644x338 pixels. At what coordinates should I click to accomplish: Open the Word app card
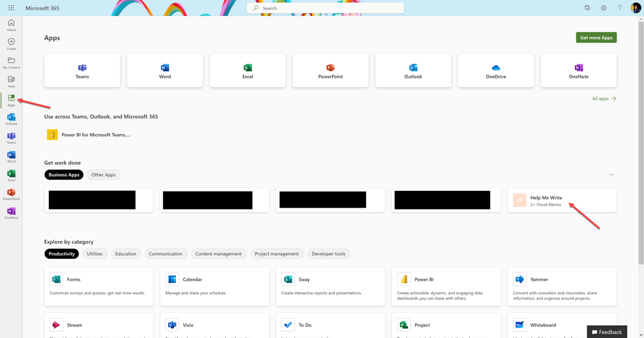164,70
